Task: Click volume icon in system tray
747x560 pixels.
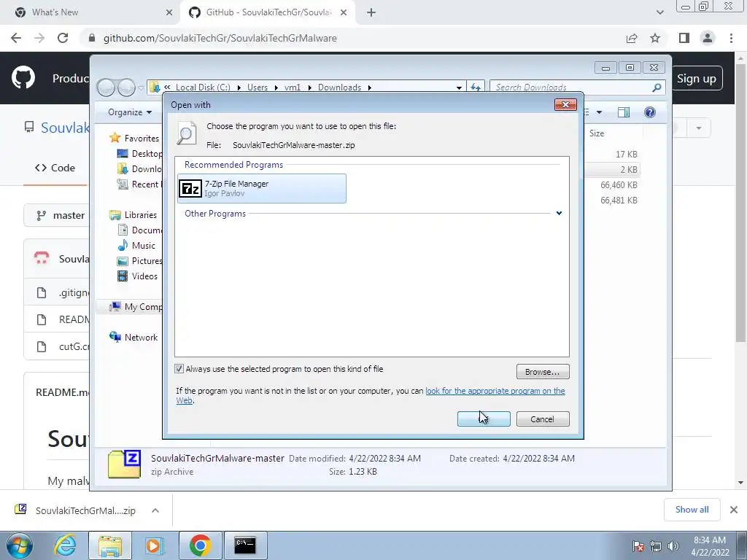Action: coord(673,546)
